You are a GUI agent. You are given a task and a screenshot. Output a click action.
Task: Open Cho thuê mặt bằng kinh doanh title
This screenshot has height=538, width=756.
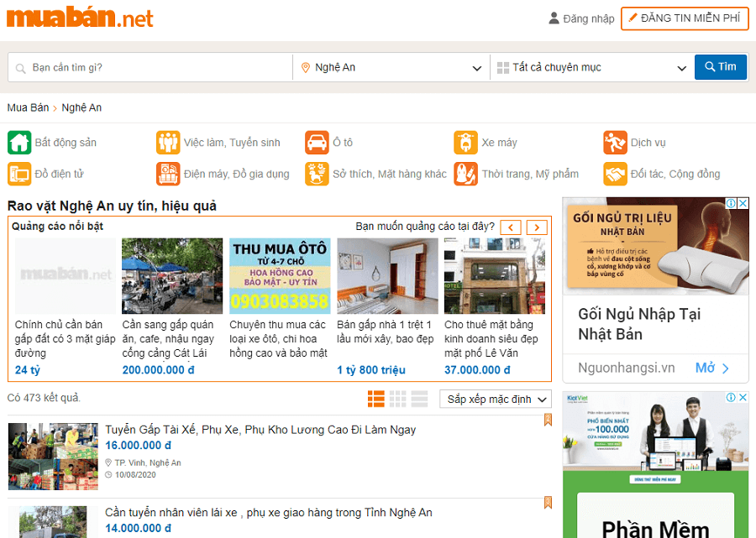click(491, 338)
